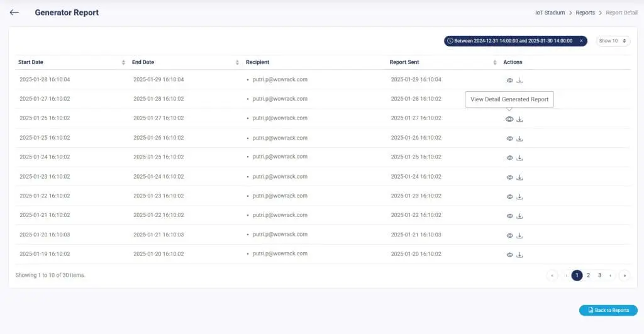Viewport: 644px width, 334px height.
Task: Go to pagination page 3
Action: tap(599, 275)
